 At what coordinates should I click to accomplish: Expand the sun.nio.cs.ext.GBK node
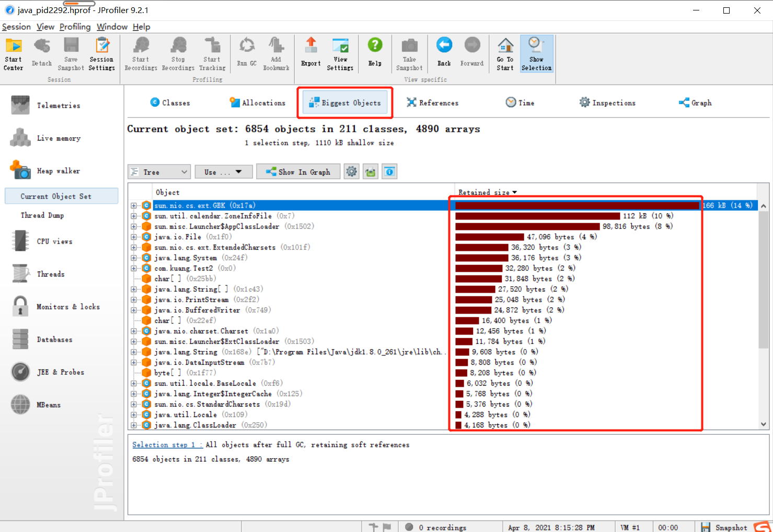134,205
